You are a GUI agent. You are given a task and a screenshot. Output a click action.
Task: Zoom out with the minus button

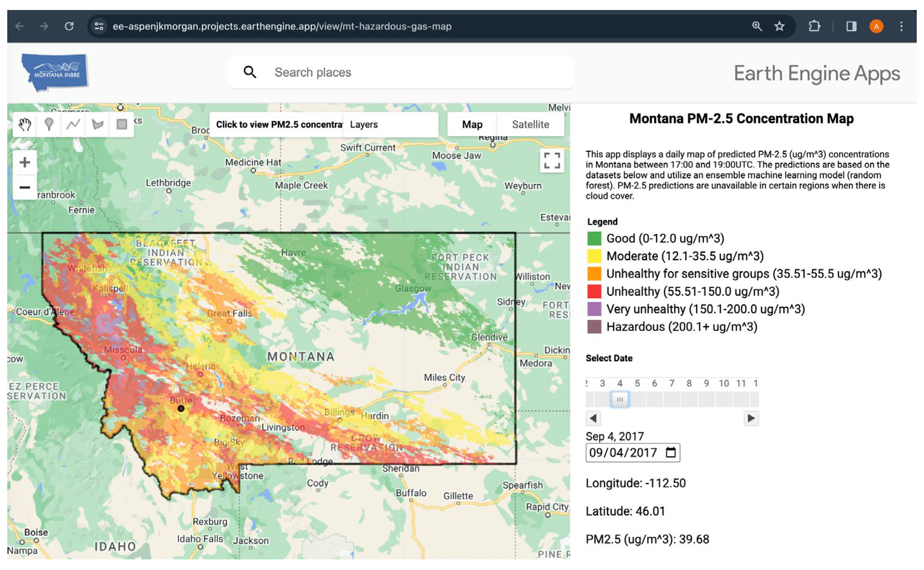[25, 188]
